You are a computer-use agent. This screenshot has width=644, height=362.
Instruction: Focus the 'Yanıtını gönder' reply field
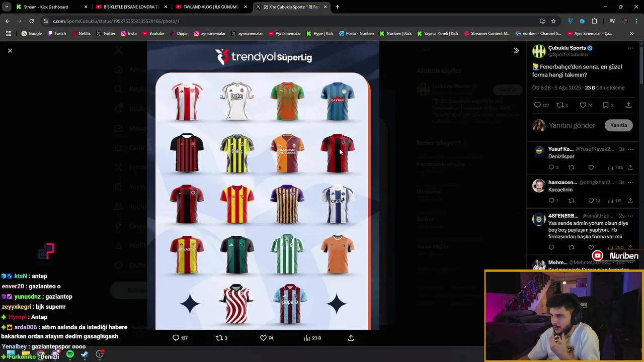coord(572,125)
